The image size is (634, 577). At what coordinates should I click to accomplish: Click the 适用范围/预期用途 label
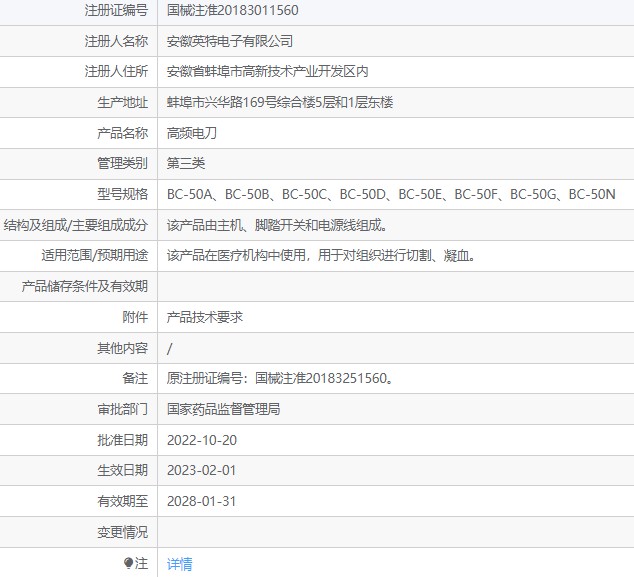pyautogui.click(x=95, y=256)
